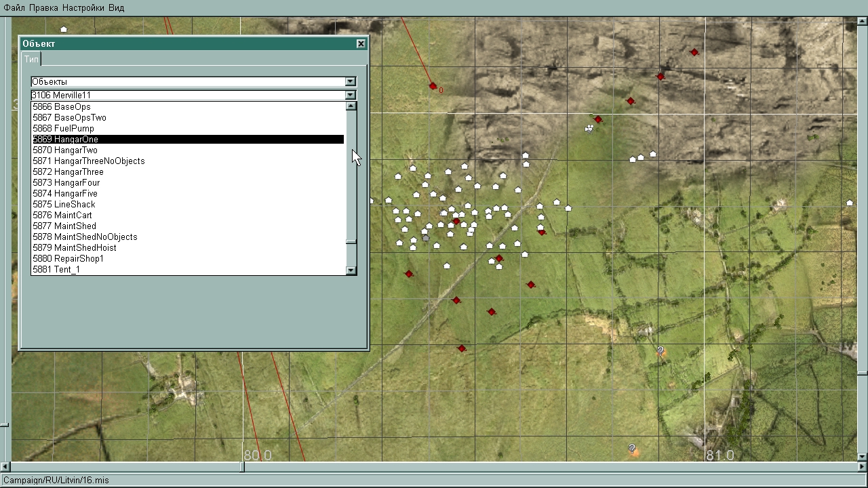Click the map horizontal scrollbar right arrow
Viewport: 868px width, 488px height.
pyautogui.click(x=863, y=466)
